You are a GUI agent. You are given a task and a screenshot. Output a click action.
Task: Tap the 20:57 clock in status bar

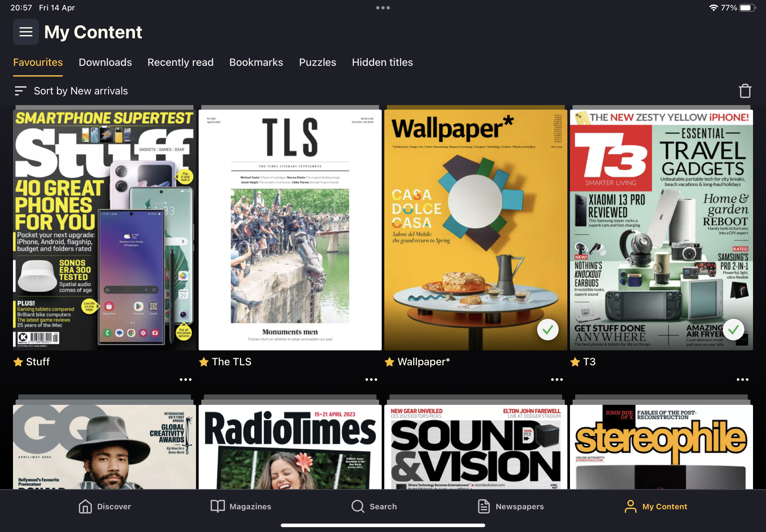[21, 8]
